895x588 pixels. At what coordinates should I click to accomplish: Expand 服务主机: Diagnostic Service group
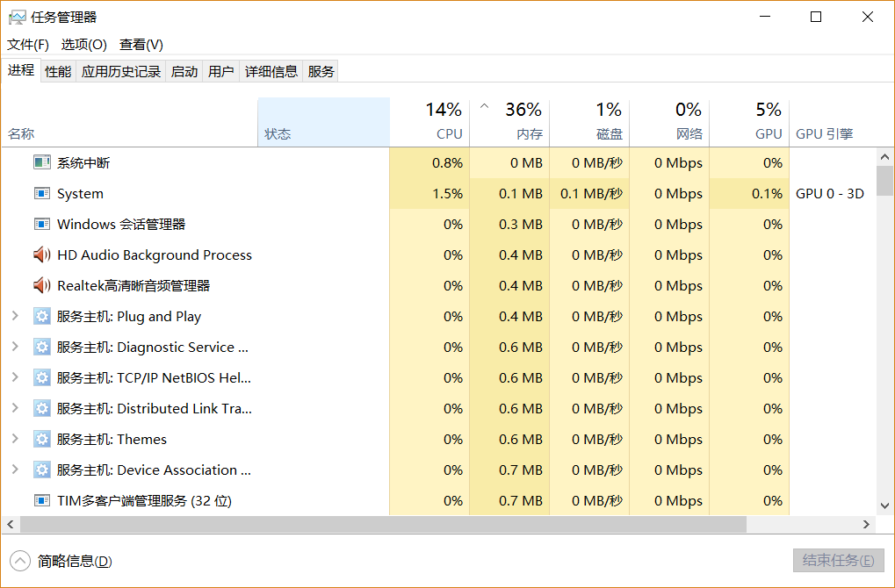coord(16,346)
